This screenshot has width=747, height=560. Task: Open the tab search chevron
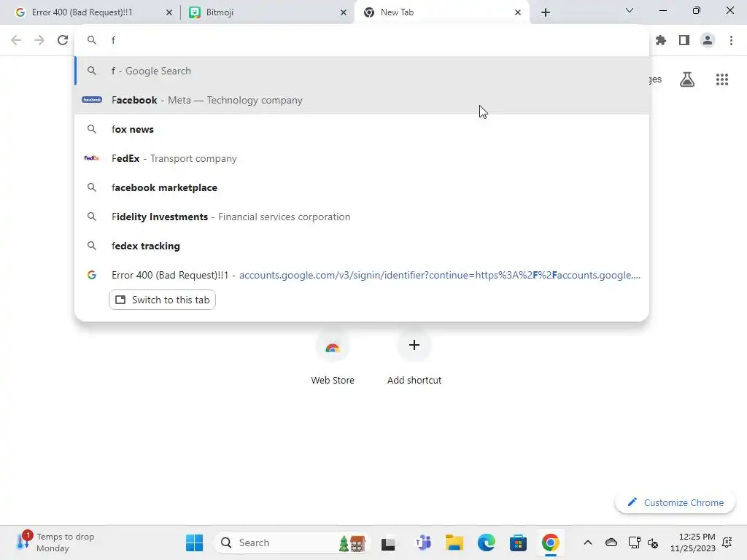coord(630,10)
